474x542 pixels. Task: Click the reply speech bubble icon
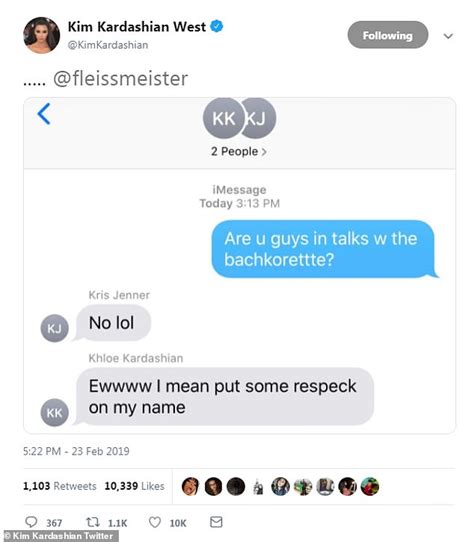tap(31, 522)
